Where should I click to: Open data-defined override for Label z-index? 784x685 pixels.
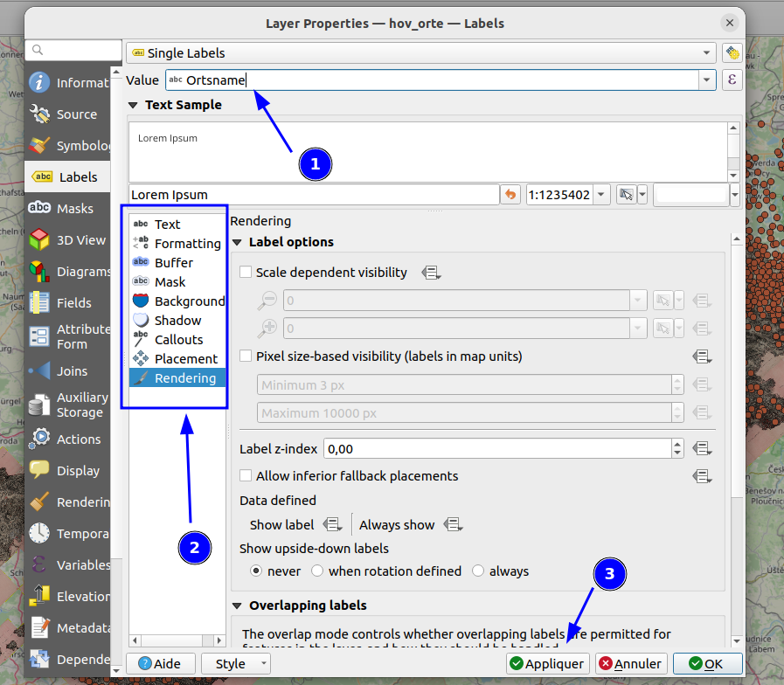[702, 448]
